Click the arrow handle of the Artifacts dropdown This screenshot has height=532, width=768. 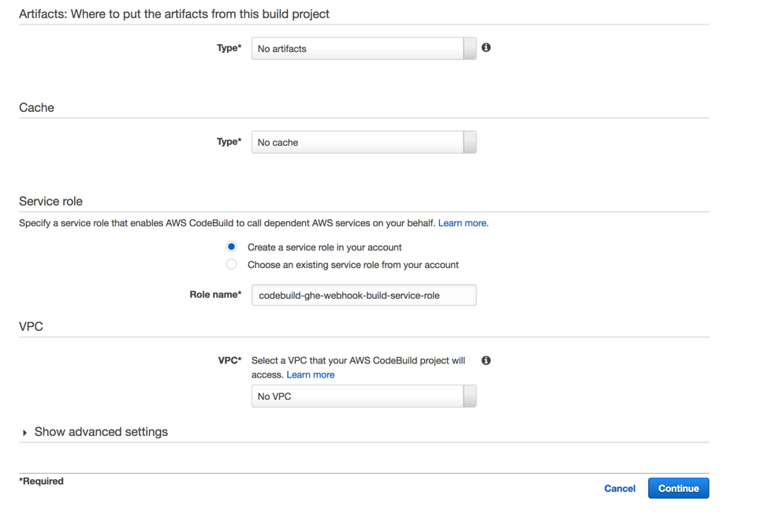click(470, 49)
